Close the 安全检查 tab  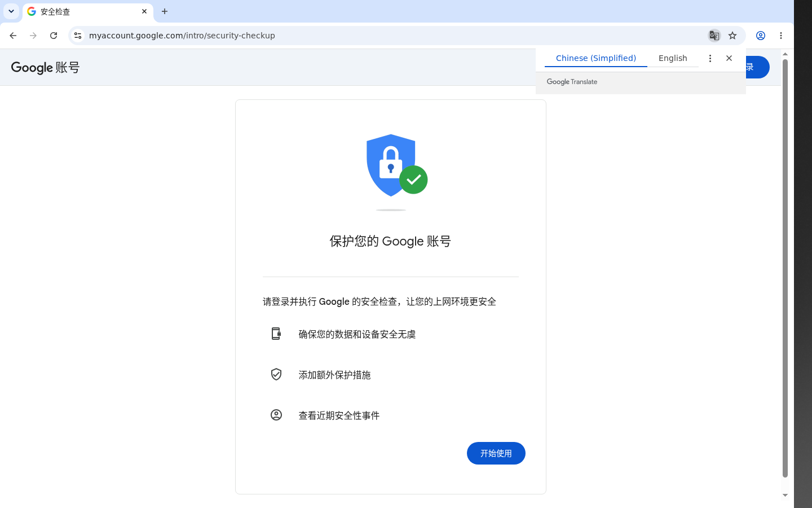pyautogui.click(x=144, y=11)
